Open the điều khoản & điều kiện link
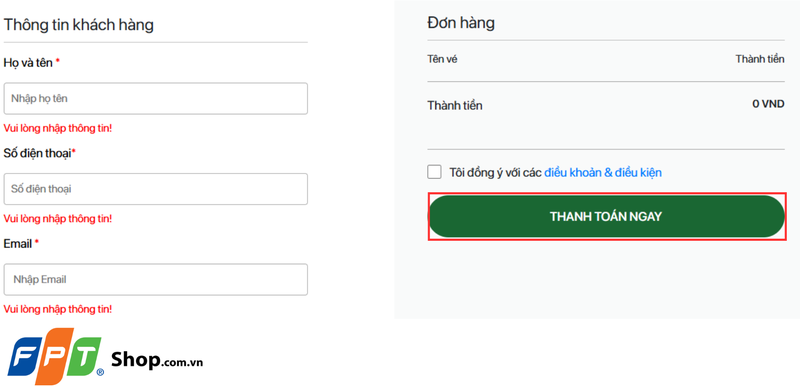The height and width of the screenshot is (387, 800). (x=603, y=172)
